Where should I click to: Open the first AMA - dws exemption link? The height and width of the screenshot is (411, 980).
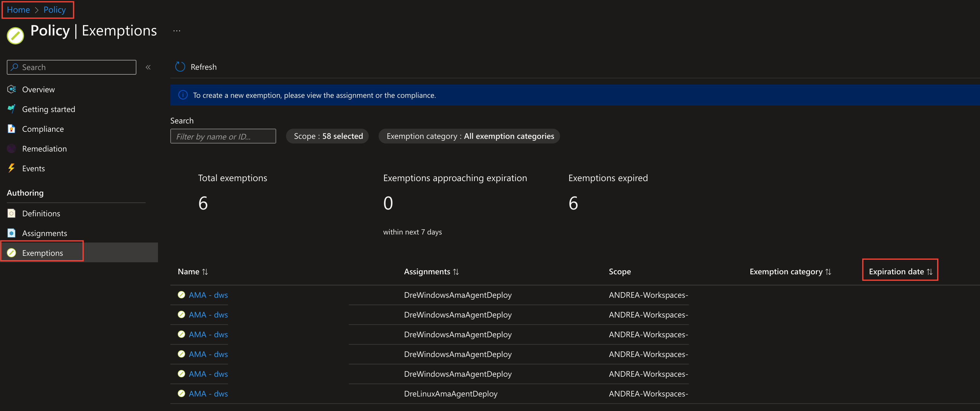[x=209, y=295]
